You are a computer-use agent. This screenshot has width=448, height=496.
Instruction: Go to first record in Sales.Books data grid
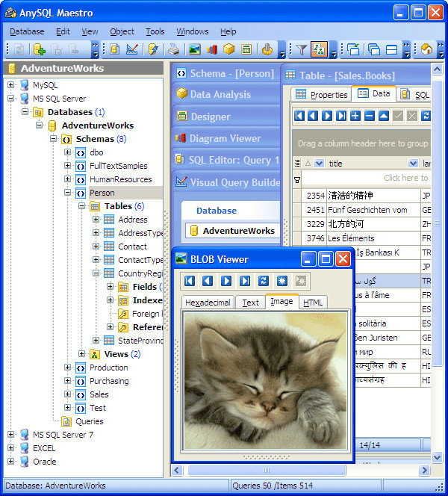pos(299,116)
